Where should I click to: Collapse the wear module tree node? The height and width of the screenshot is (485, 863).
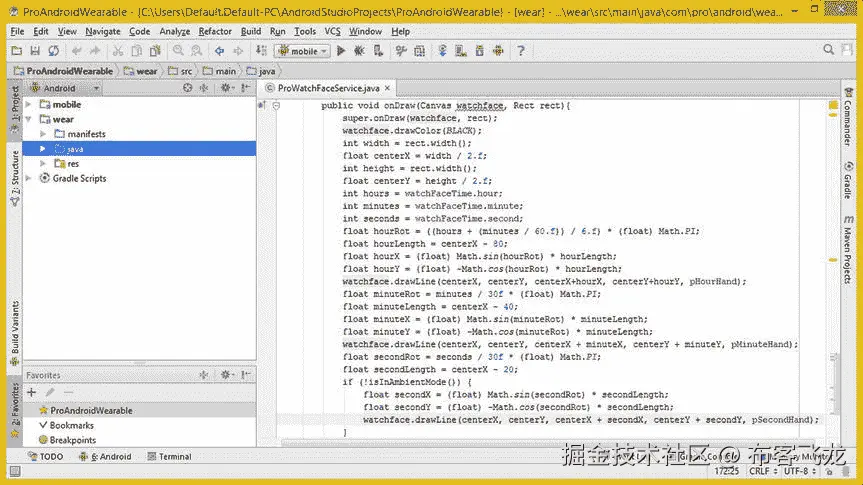coord(29,119)
